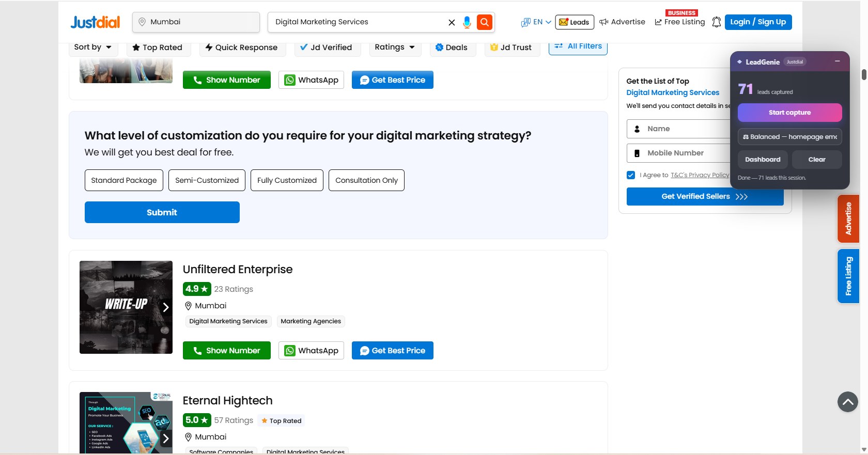Run search with orange magnifier button
The image size is (868, 455).
pyautogui.click(x=485, y=22)
